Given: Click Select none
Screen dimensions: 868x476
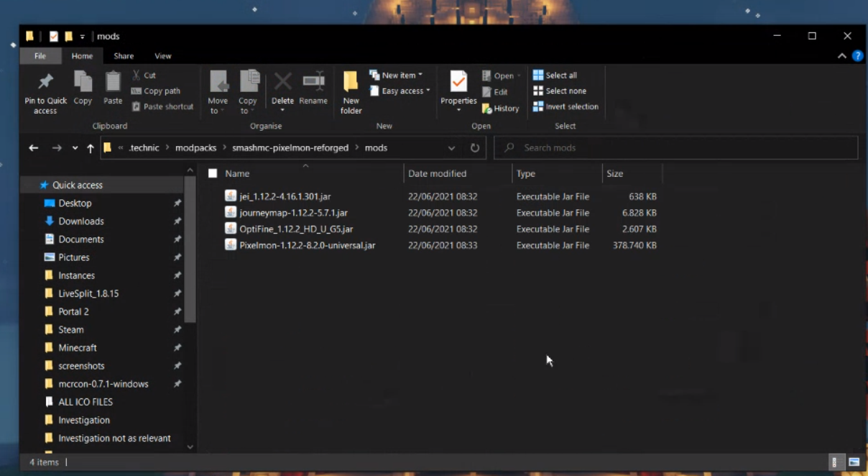Looking at the screenshot, I should [559, 91].
